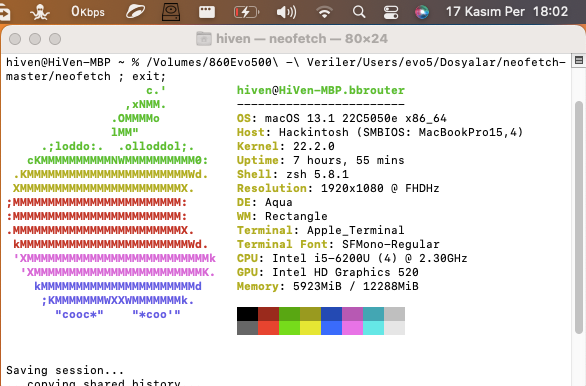
Task: Click the Shell 'zsh 5.8.1' text
Action: pos(317,174)
